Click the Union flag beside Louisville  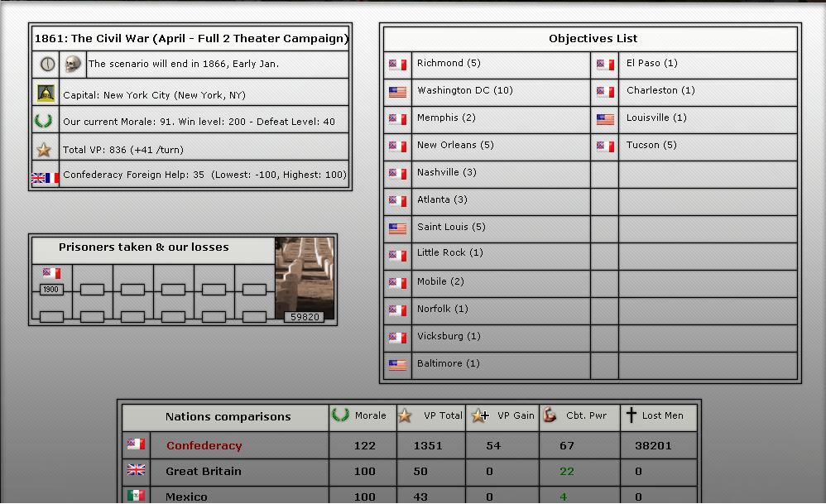pos(605,119)
